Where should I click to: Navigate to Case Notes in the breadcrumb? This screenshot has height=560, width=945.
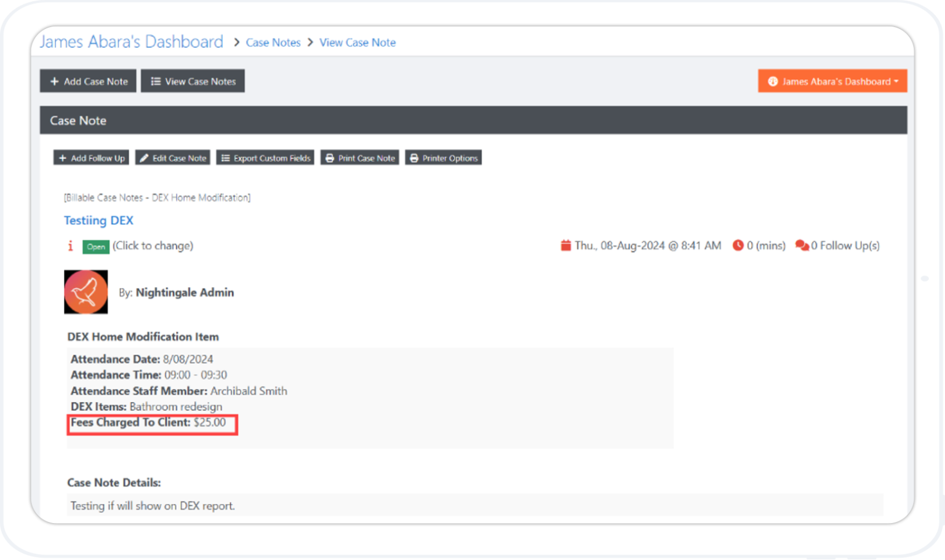pos(273,42)
